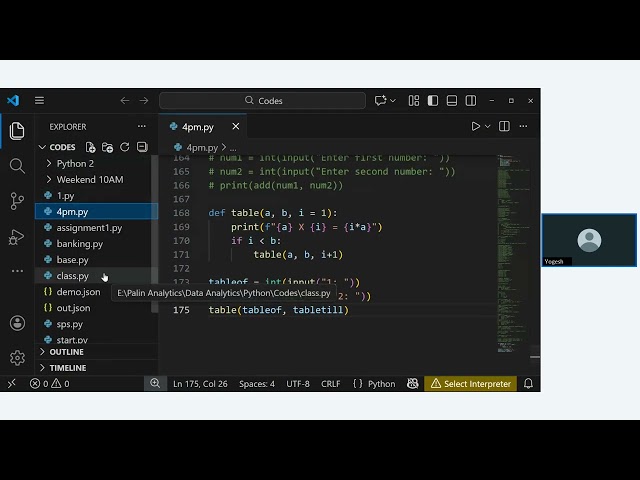Click Select Interpreter warning button
The width and height of the screenshot is (640, 480).
[471, 384]
